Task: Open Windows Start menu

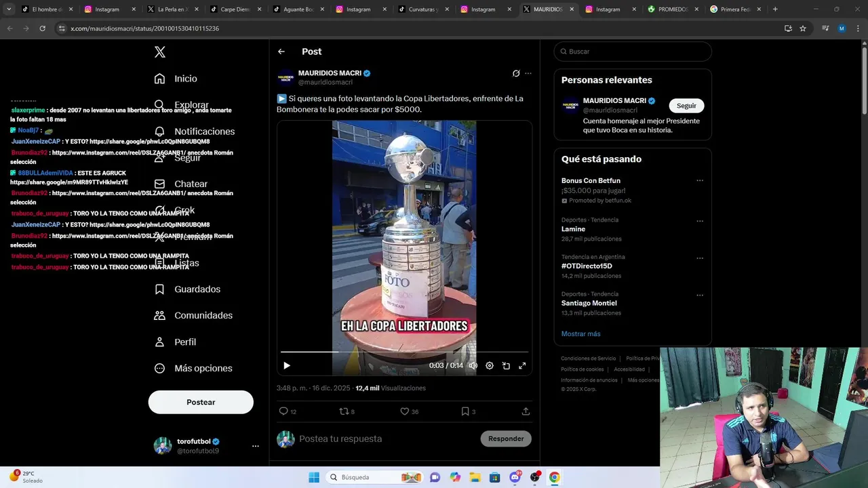Action: tap(314, 477)
